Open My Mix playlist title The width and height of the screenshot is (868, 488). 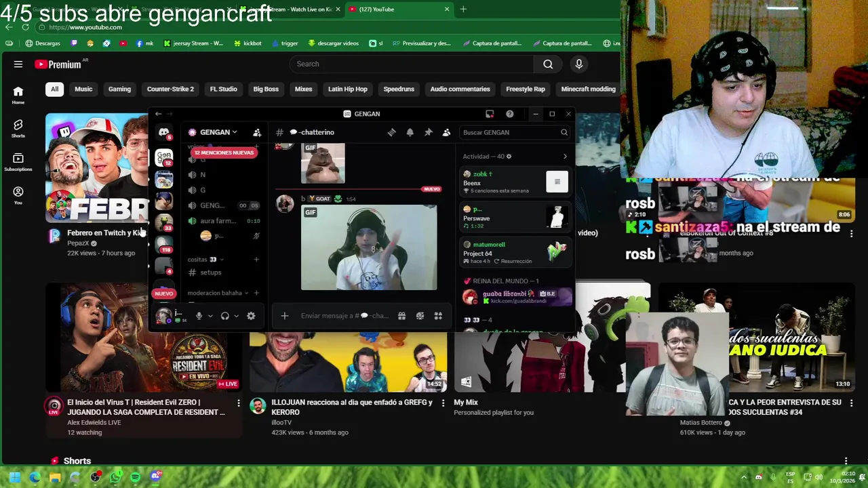point(466,402)
